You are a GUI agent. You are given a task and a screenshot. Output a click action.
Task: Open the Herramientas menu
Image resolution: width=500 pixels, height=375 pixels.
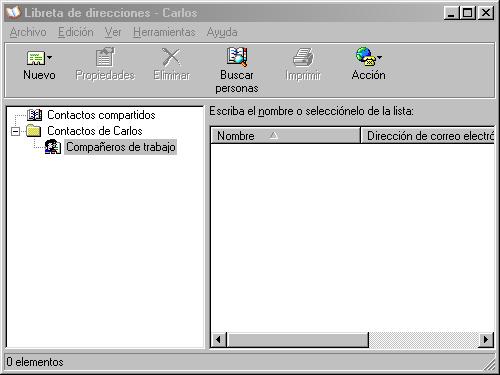164,32
